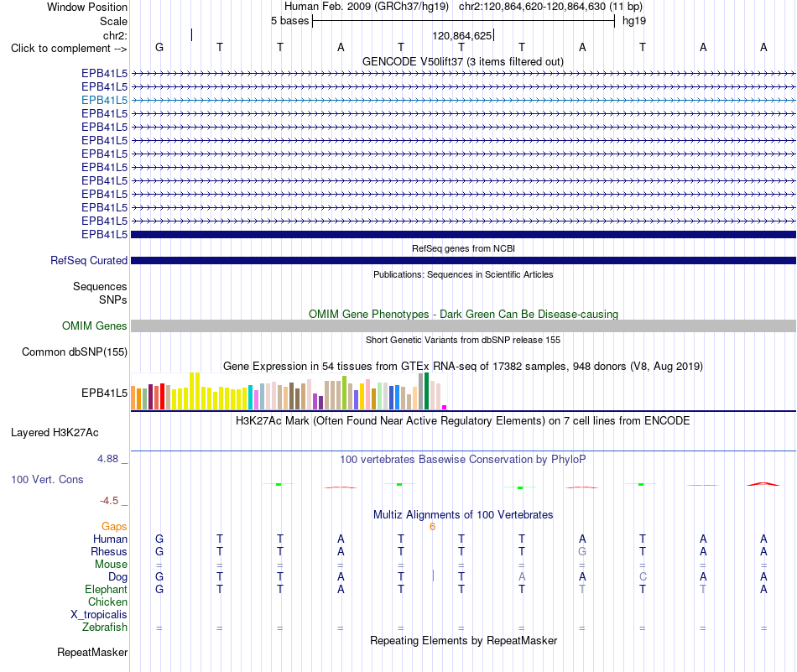Click the EPB41L5 label beside the GTEx bar chart
Screen dimensions: 797x672
[x=104, y=393]
